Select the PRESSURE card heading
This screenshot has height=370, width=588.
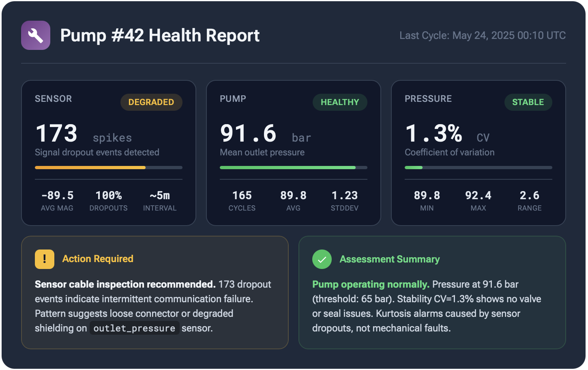[x=428, y=99]
